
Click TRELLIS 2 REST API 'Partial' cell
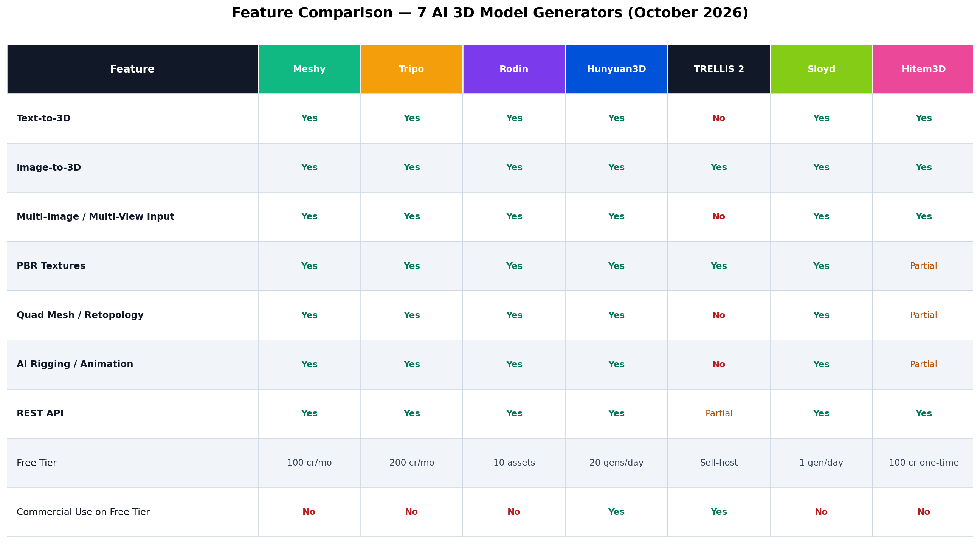pos(719,413)
